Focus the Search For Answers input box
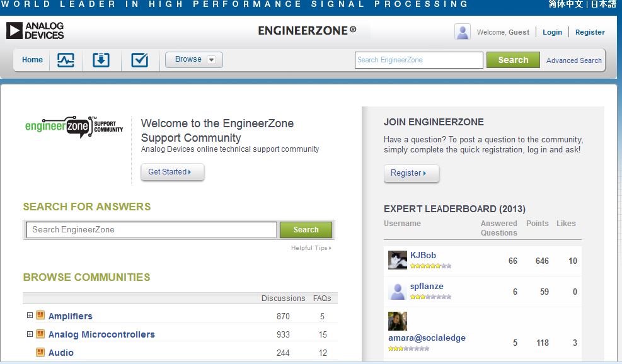Screen dimensions: 622x364 pos(151,230)
